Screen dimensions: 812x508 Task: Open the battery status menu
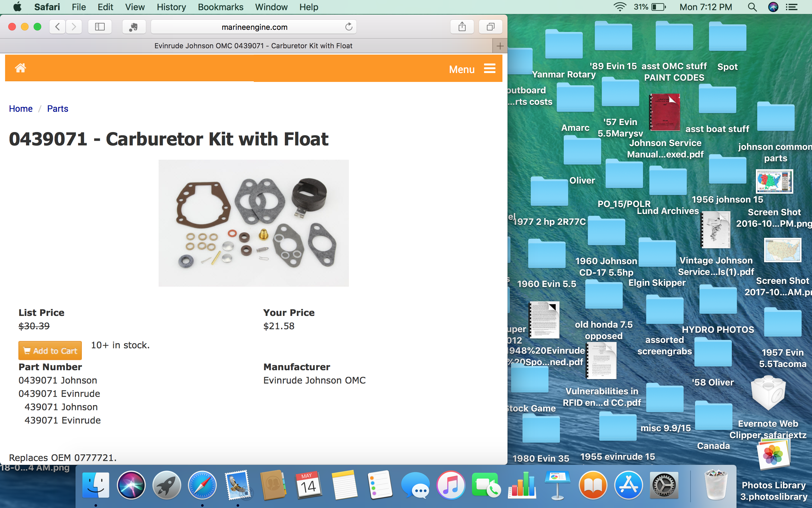(x=650, y=7)
